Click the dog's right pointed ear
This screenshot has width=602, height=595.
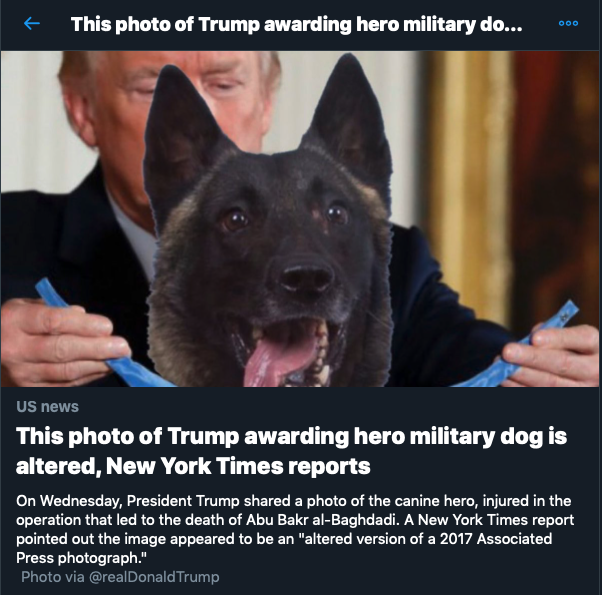point(348,121)
